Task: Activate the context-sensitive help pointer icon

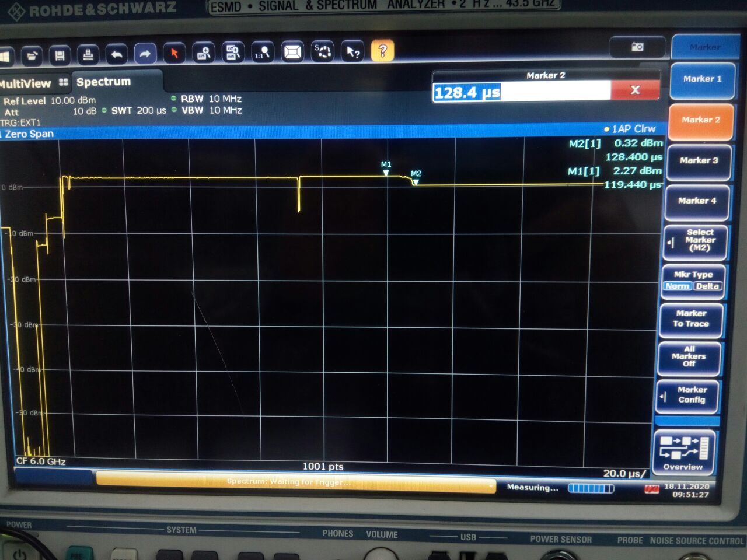Action: coord(353,51)
